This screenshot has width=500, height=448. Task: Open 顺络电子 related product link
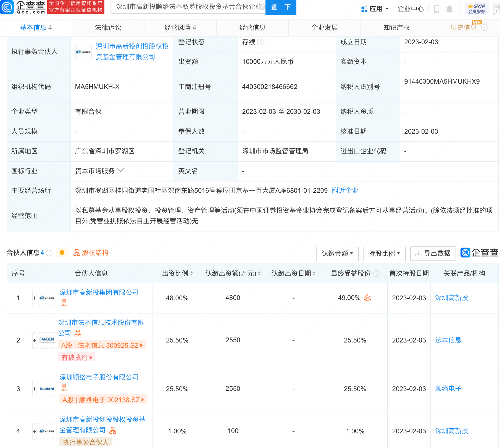click(x=448, y=389)
